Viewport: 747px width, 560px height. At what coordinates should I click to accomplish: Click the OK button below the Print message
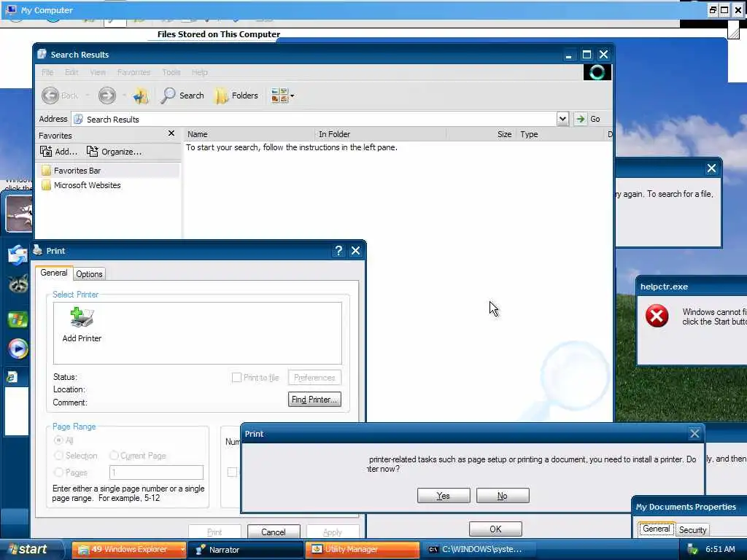click(495, 529)
